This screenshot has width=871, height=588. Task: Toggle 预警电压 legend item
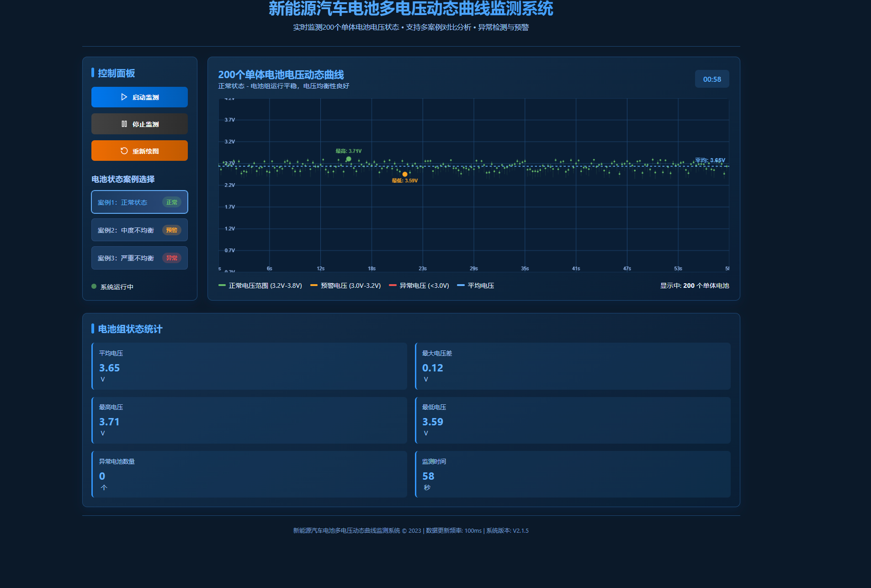[x=345, y=286]
